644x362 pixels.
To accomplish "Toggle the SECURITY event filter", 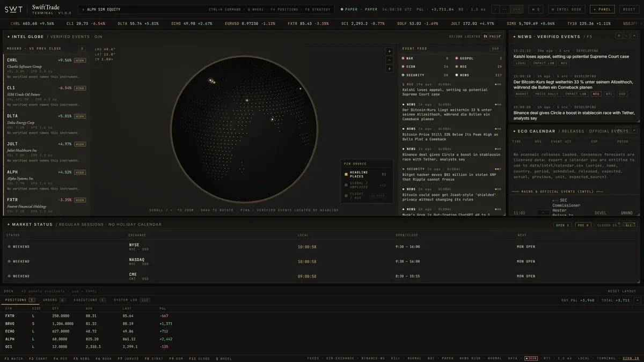I will (425, 75).
